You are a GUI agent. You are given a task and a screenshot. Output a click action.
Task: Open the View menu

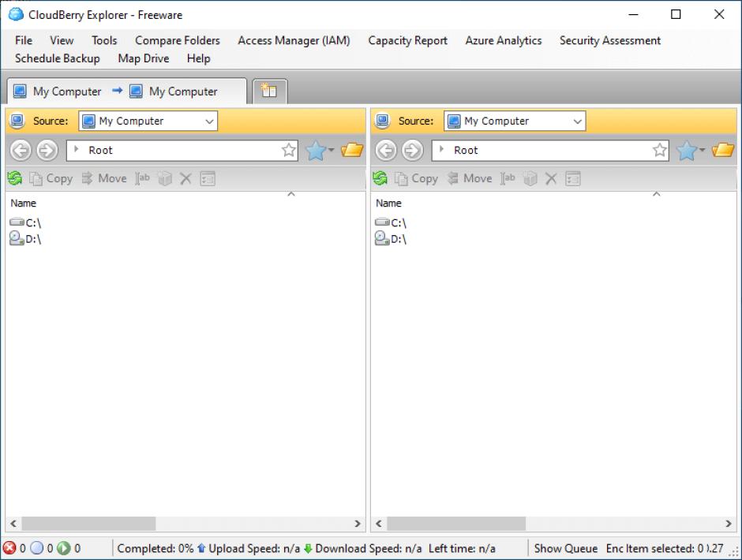coord(62,40)
